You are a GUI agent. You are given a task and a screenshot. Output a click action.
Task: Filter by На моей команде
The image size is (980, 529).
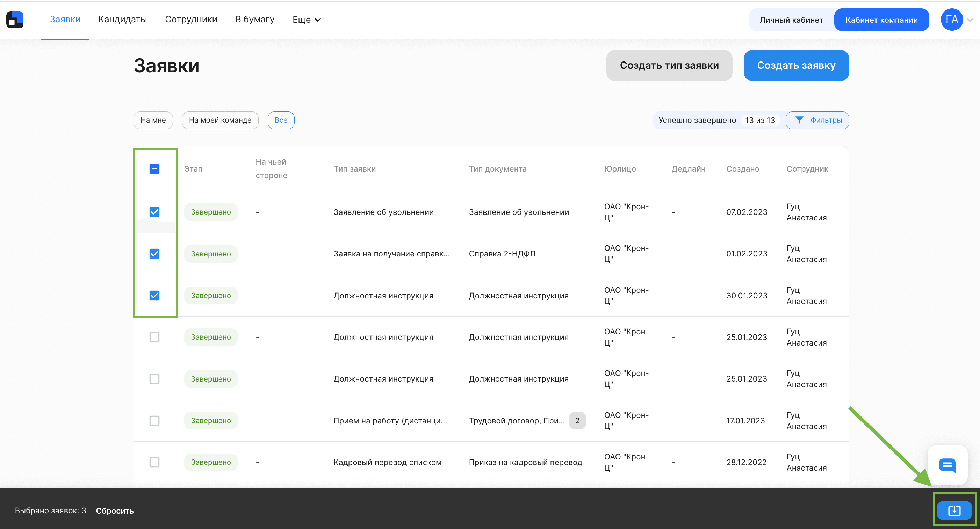click(220, 120)
